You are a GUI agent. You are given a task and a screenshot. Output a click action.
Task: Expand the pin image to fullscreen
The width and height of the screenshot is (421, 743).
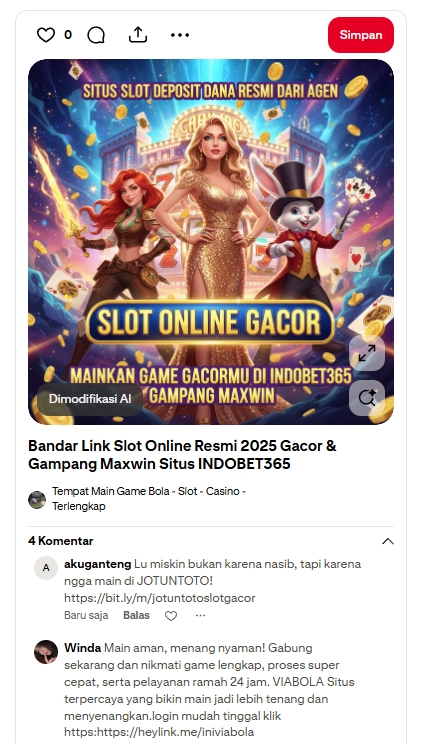coord(367,353)
